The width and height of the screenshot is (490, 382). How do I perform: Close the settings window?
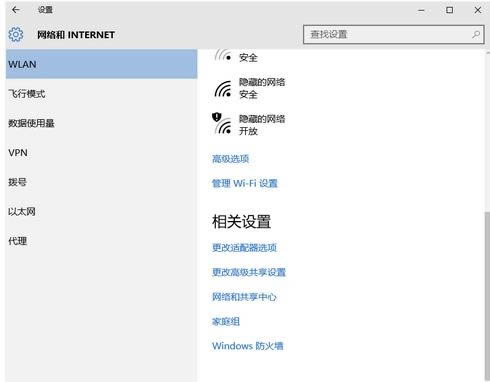(x=478, y=10)
